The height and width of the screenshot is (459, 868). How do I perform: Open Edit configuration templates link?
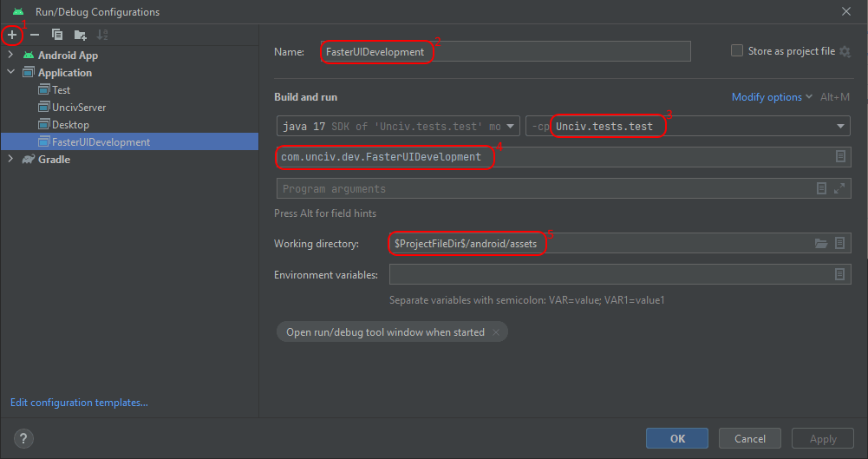click(x=79, y=403)
